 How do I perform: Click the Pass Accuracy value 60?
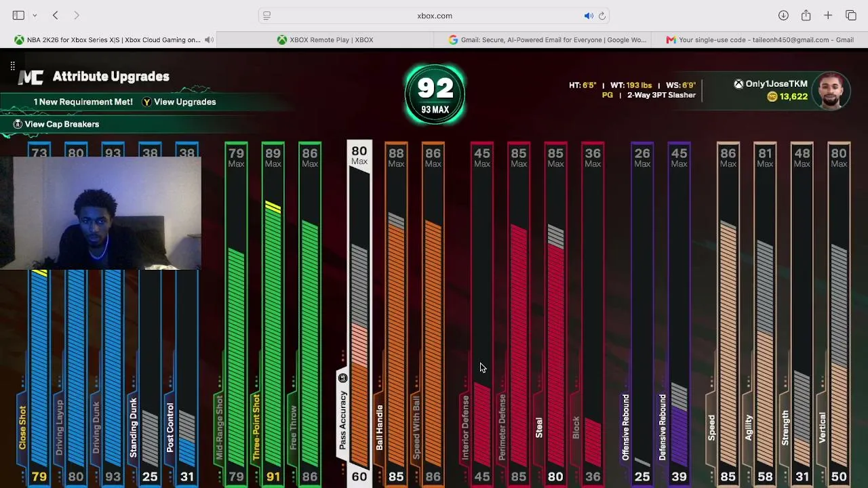tap(359, 477)
